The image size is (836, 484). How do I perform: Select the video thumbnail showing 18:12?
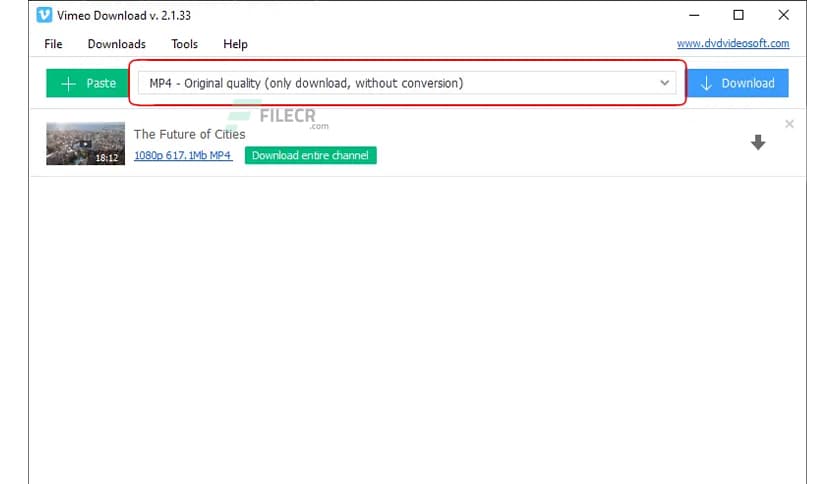tap(83, 143)
